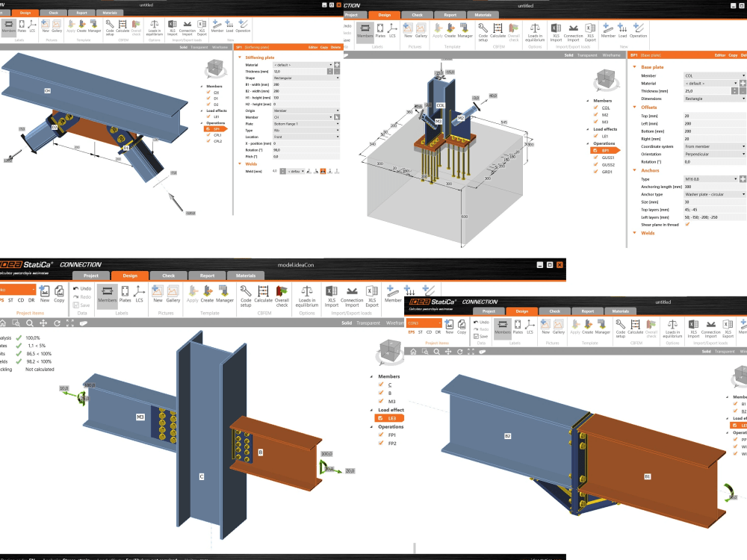747x560 pixels.
Task: Open the Coordinate system dropdown
Action: [714, 146]
